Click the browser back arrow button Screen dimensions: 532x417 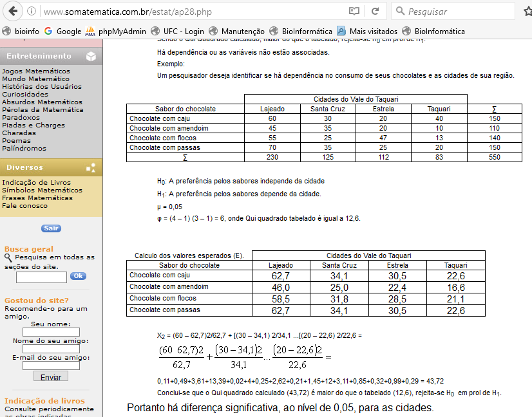click(13, 11)
